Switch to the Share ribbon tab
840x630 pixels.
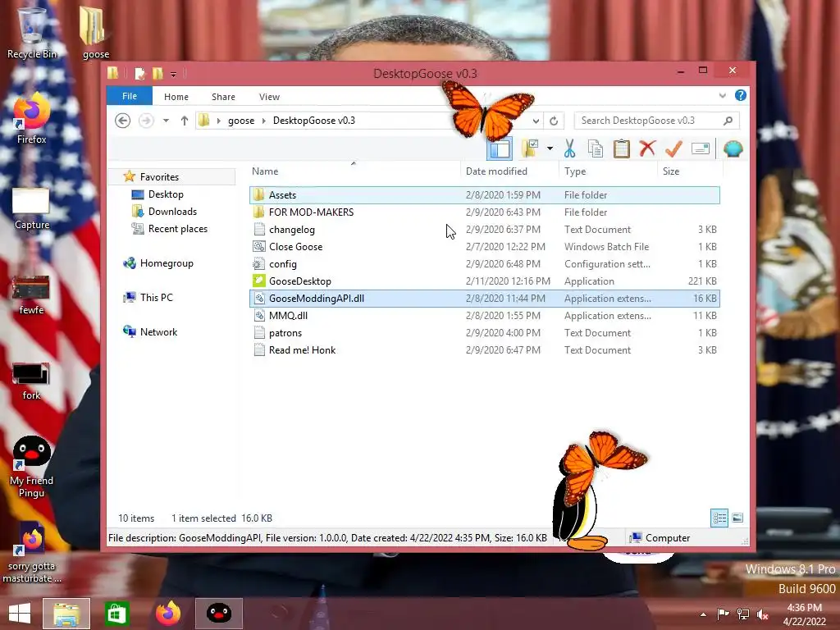click(x=223, y=97)
